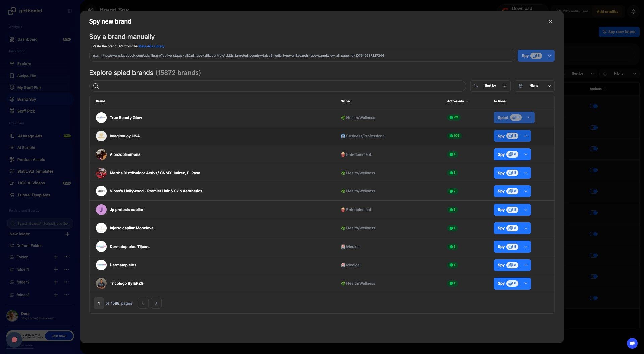The width and height of the screenshot is (644, 354).
Task: Click the True Beauty Glow brand logo
Action: coord(101,118)
